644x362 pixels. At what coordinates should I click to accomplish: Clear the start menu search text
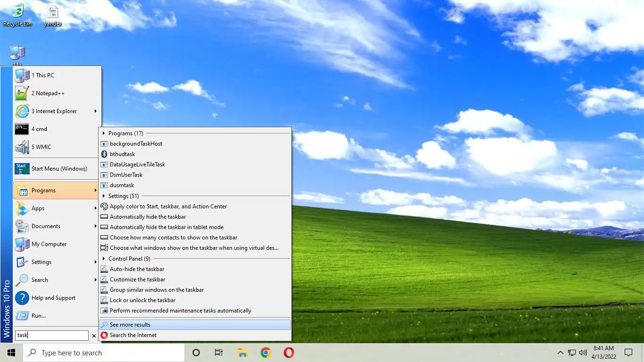pyautogui.click(x=94, y=336)
